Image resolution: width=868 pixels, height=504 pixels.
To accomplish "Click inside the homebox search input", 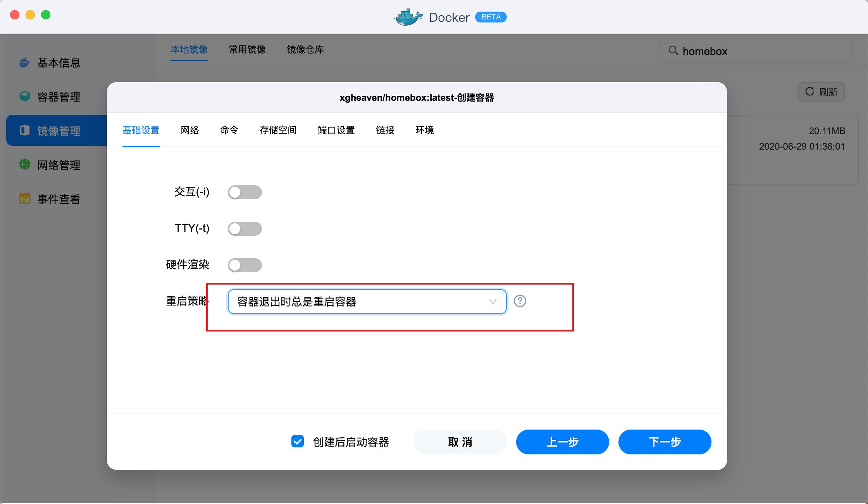I will click(736, 51).
